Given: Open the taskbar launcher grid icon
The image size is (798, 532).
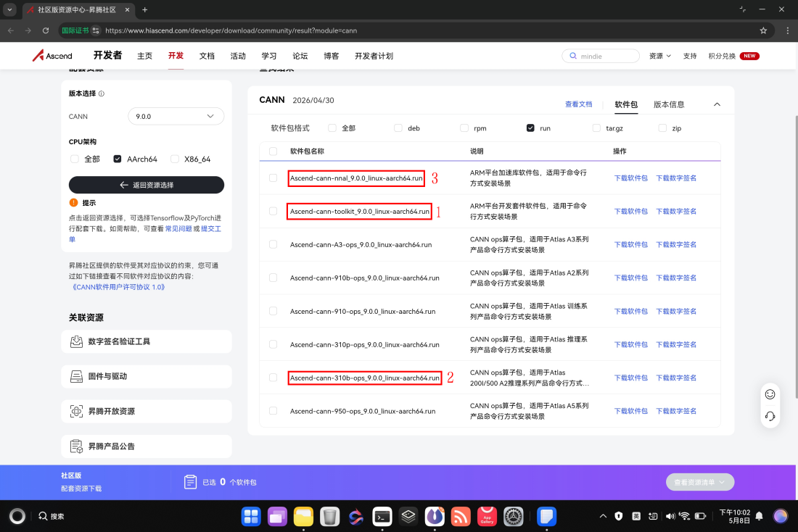Looking at the screenshot, I should coord(251,517).
